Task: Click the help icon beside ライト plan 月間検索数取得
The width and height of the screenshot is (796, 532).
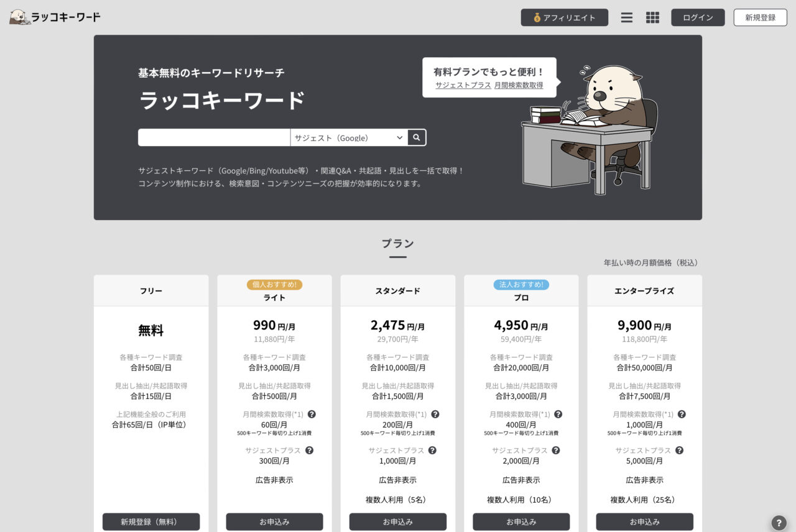Action: click(x=312, y=414)
